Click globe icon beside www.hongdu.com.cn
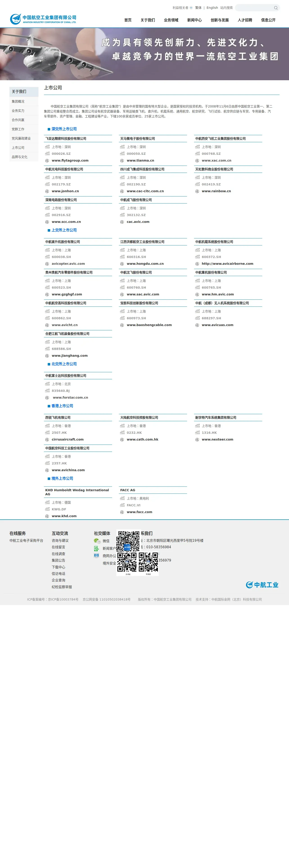 point(122,264)
